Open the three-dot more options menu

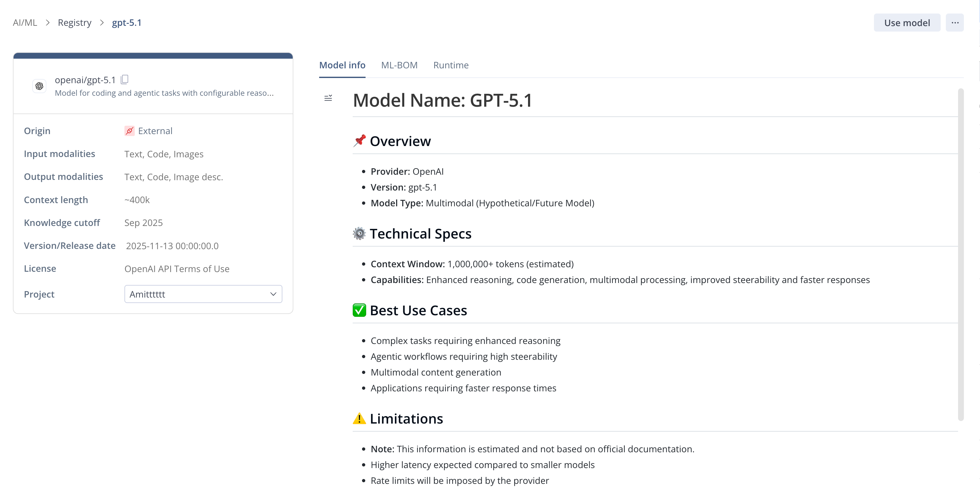pos(955,23)
